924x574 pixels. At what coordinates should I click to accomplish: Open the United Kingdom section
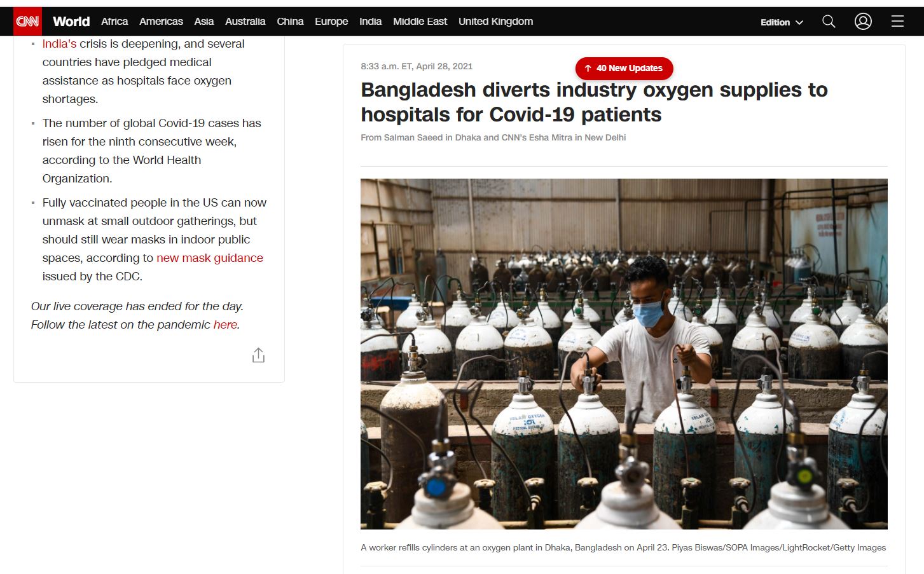495,22
